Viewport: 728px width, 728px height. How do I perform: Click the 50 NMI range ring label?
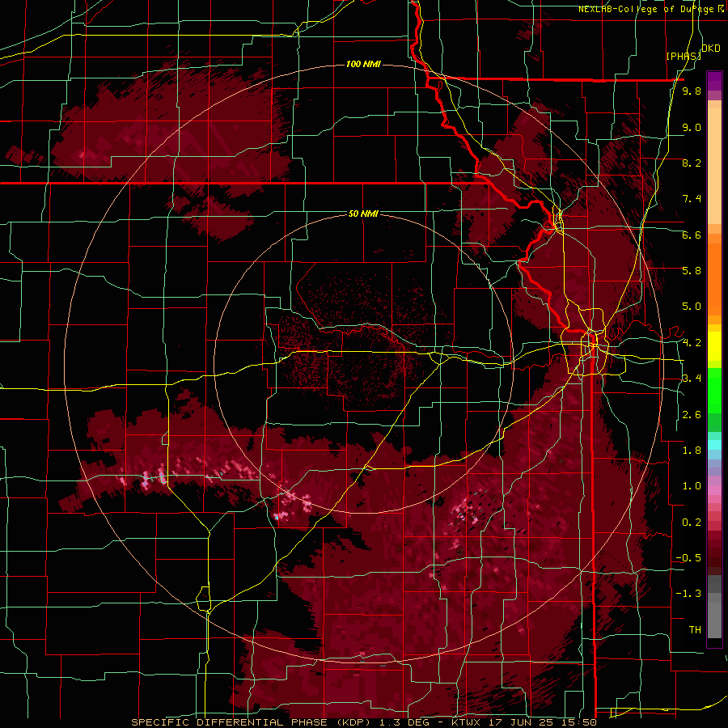coord(363,214)
